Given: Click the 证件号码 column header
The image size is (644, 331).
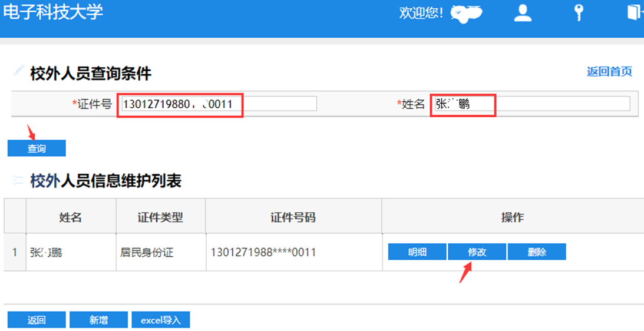Looking at the screenshot, I should 293,217.
